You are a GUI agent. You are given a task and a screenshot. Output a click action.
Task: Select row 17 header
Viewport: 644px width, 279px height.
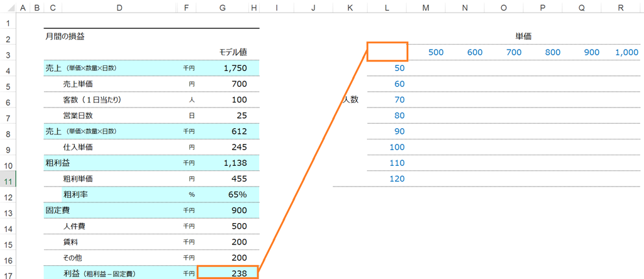8,274
